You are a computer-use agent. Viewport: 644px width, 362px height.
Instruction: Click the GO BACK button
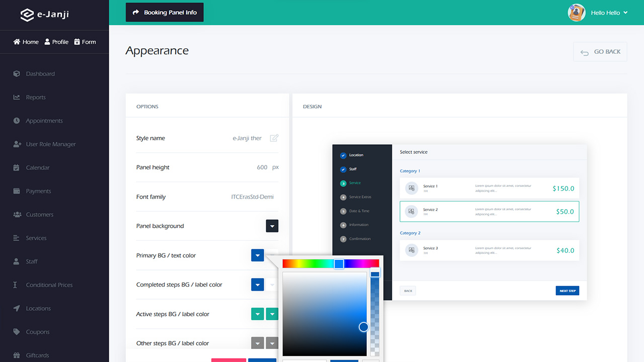coord(600,52)
